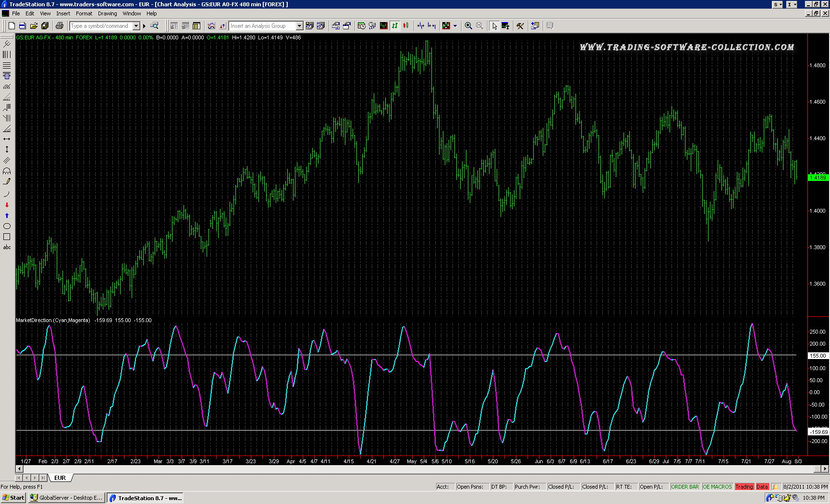
Task: Click the Windows Start button
Action: point(13,498)
